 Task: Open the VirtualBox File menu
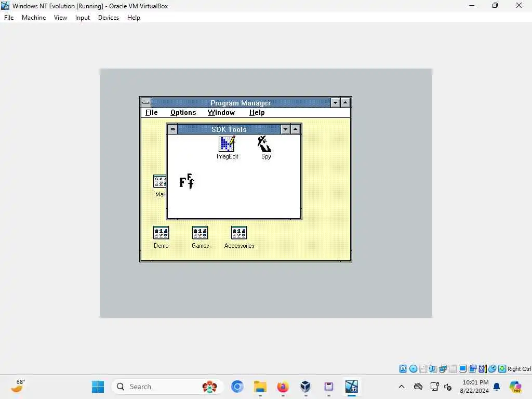pos(9,18)
